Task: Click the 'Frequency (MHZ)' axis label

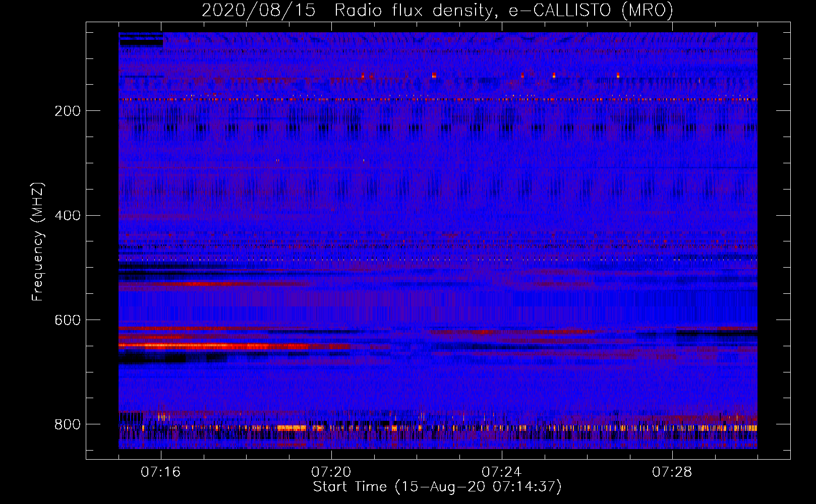Action: tap(38, 241)
